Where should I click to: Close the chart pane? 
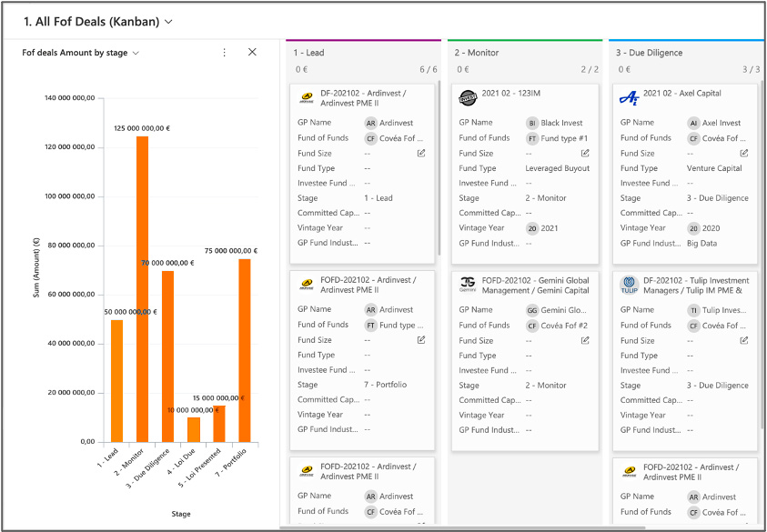252,52
